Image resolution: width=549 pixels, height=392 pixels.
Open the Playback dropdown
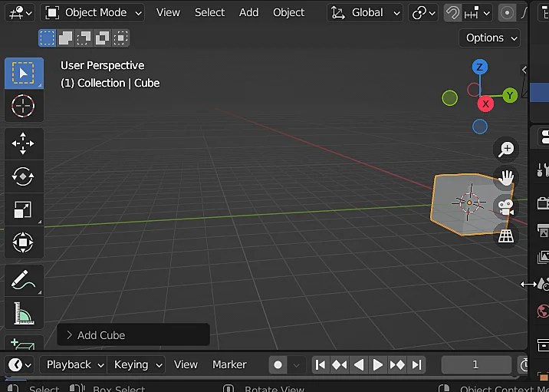pyautogui.click(x=73, y=365)
